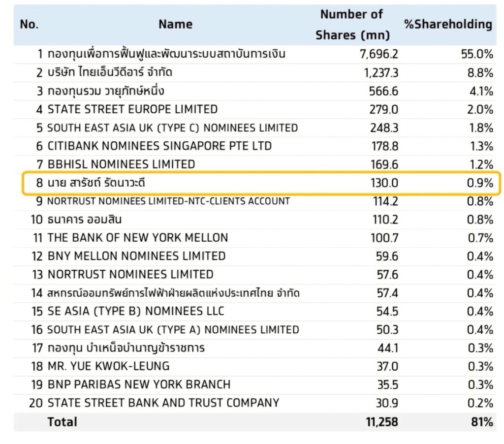Click BBHISL NOMINEES LIMITED entry

tap(121, 164)
